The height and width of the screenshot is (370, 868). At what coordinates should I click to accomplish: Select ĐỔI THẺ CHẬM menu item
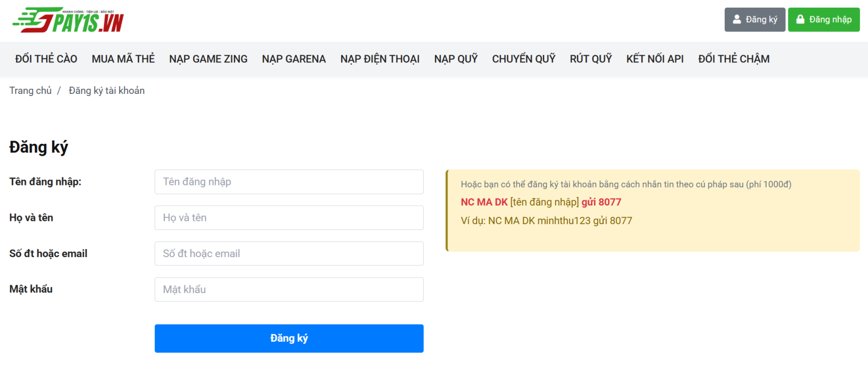click(733, 59)
